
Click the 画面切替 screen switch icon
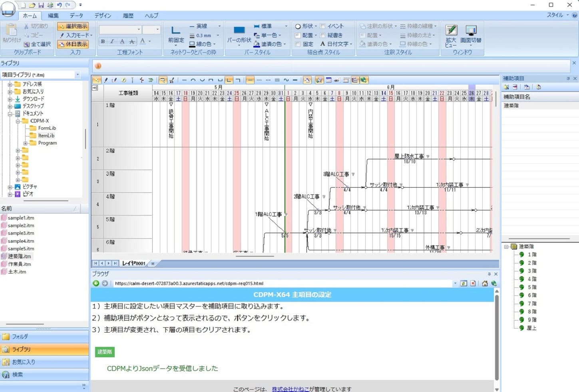471,31
